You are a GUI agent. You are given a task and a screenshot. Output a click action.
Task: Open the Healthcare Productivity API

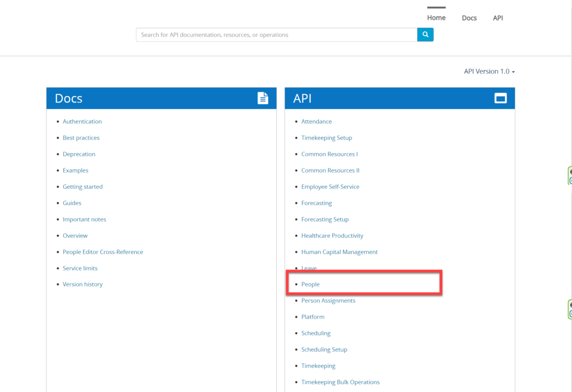[332, 235]
